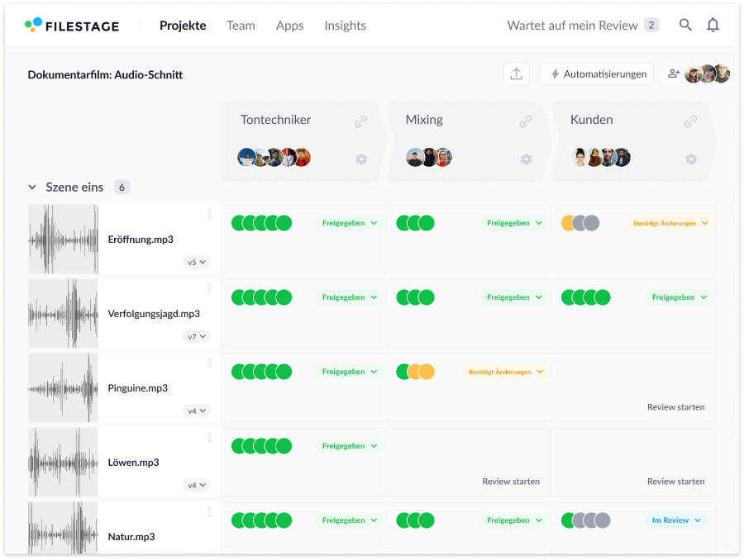Image resolution: width=744 pixels, height=560 pixels.
Task: Start review for Löwen.mp3 in Mixing
Action: coord(511,481)
